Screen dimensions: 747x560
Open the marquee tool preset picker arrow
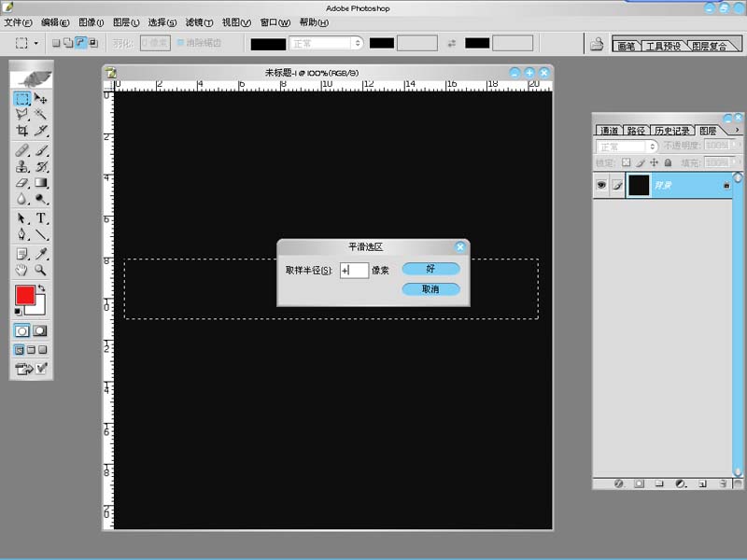(36, 43)
